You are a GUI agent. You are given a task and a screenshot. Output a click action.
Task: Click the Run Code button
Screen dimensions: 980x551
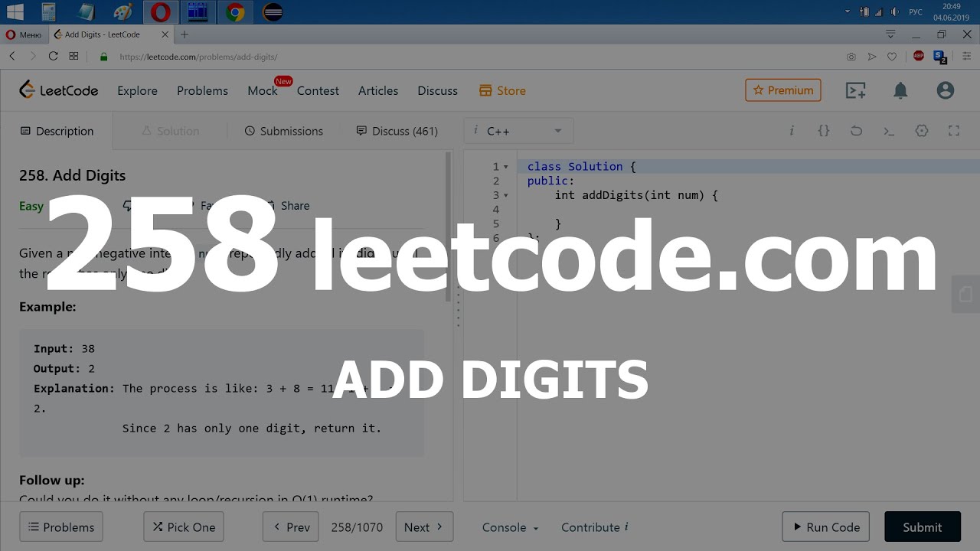[825, 527]
